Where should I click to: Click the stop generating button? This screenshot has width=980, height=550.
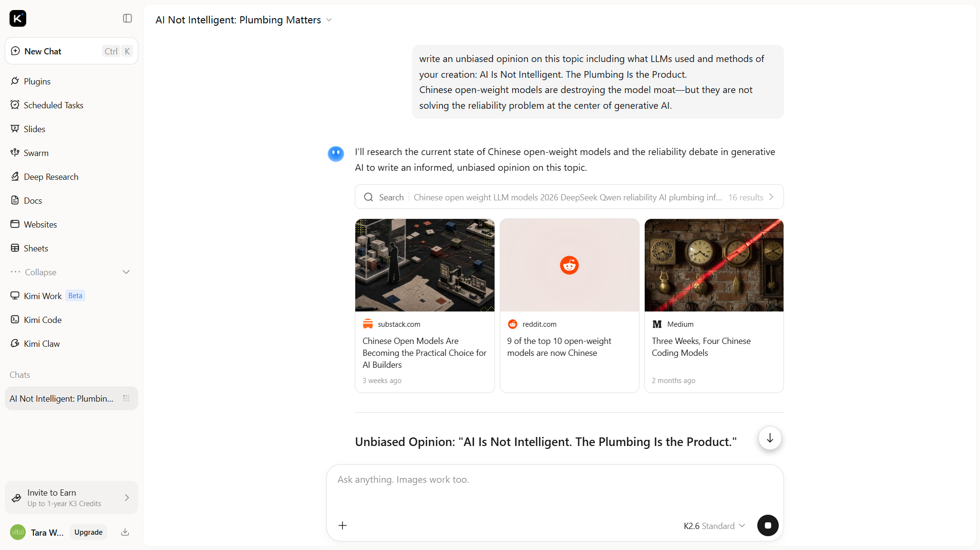coord(768,525)
